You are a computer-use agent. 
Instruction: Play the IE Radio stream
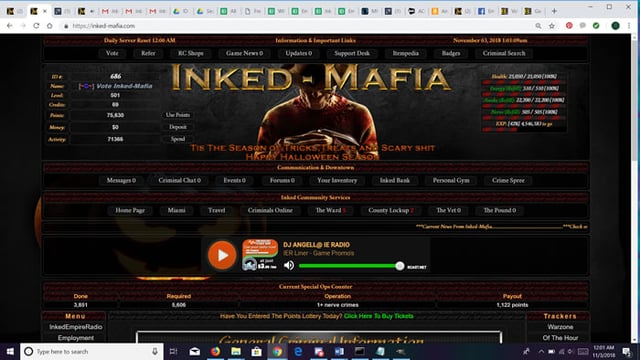(222, 255)
